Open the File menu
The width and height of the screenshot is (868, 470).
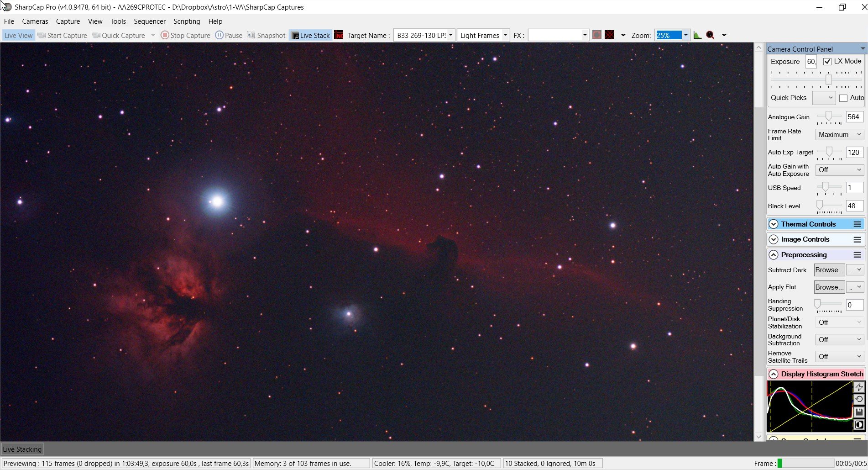point(9,21)
